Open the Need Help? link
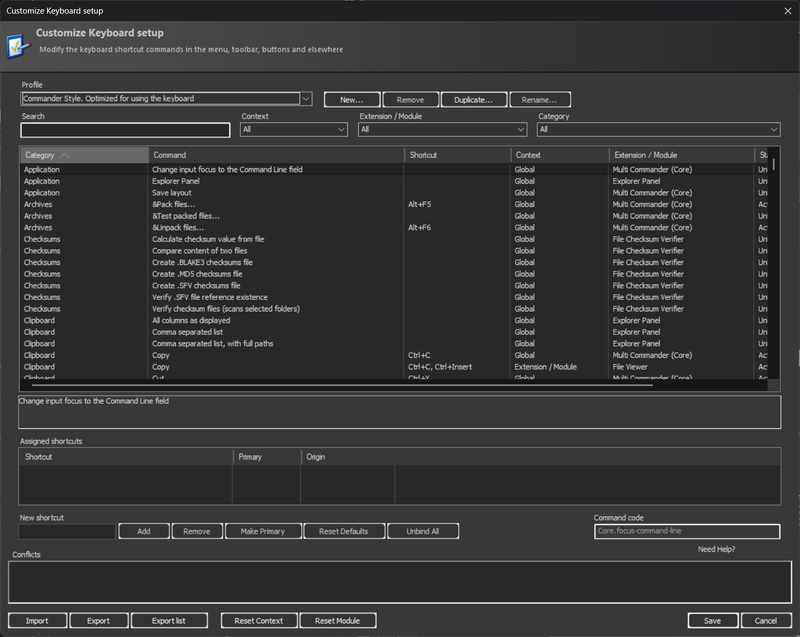The width and height of the screenshot is (800, 637). click(716, 549)
